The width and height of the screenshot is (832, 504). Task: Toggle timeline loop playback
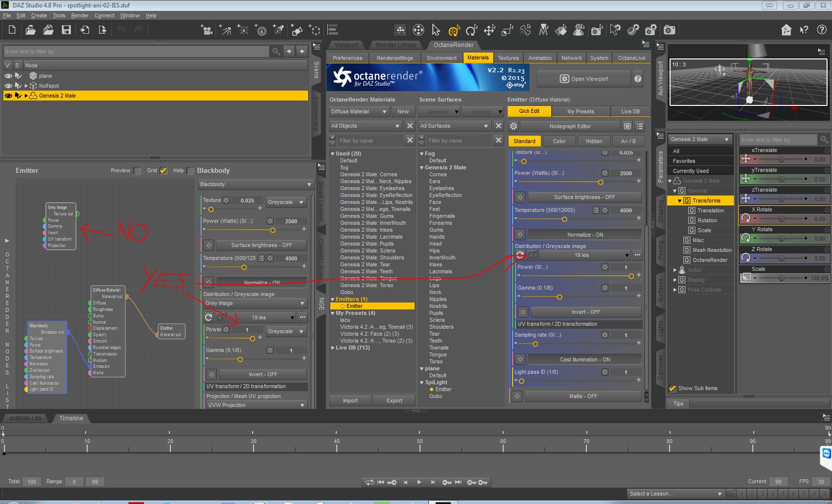point(369,482)
